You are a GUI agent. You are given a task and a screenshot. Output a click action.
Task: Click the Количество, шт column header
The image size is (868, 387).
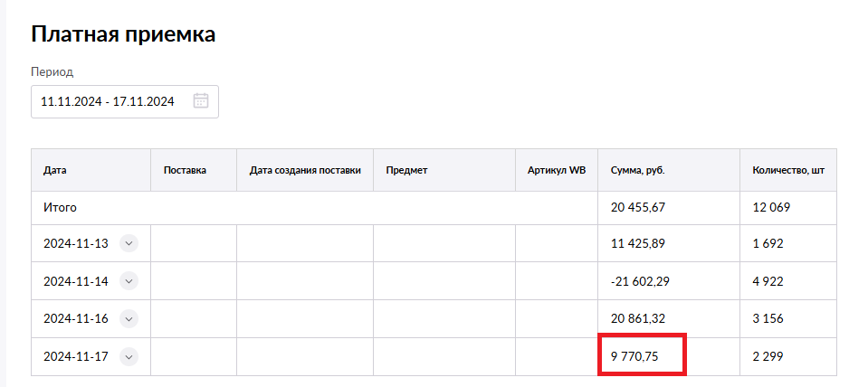pyautogui.click(x=787, y=170)
